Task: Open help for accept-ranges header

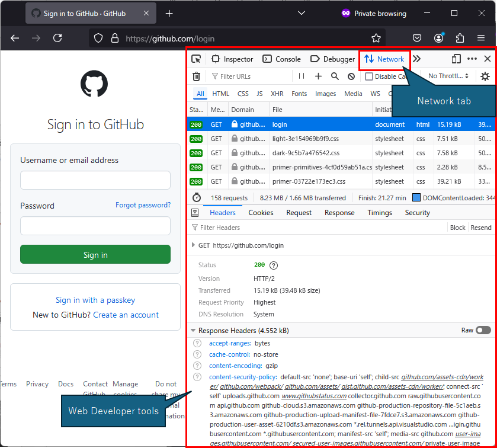Action: 197,343
